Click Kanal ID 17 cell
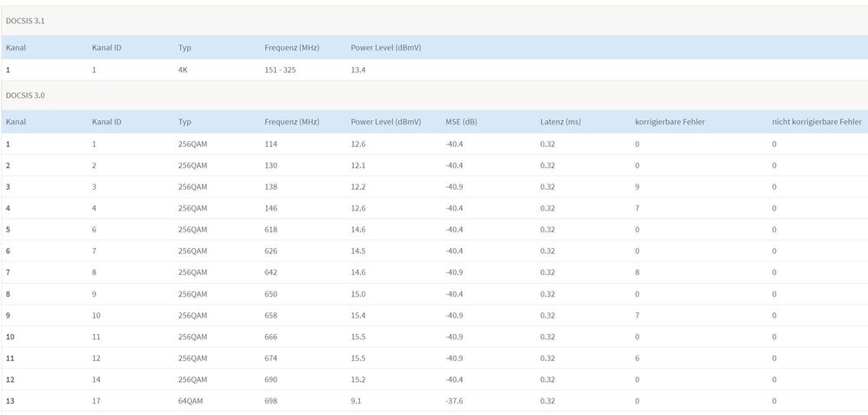Image resolution: width=868 pixels, height=415 pixels. [x=97, y=401]
